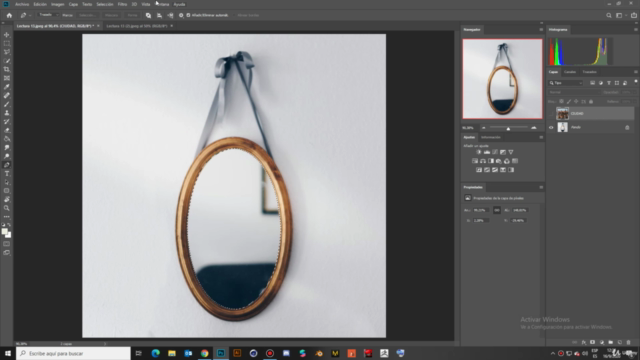Select the Path Selection tool
This screenshot has height=360, width=640.
[7, 182]
